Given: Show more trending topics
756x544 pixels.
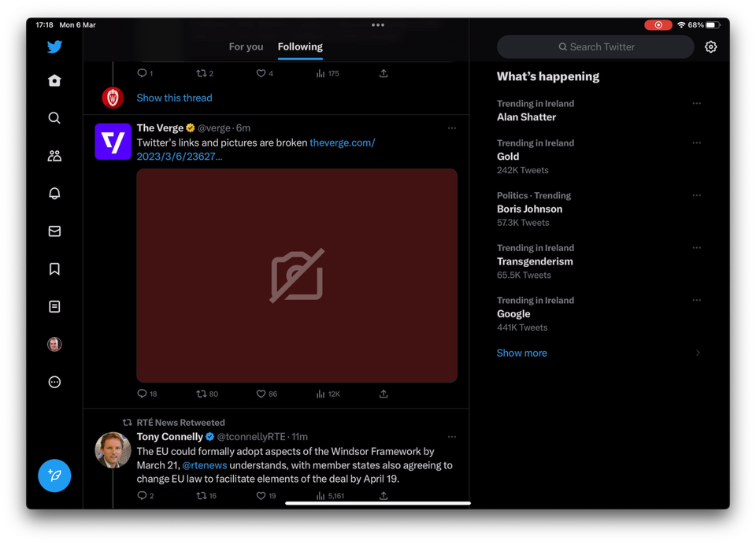Looking at the screenshot, I should coord(521,353).
